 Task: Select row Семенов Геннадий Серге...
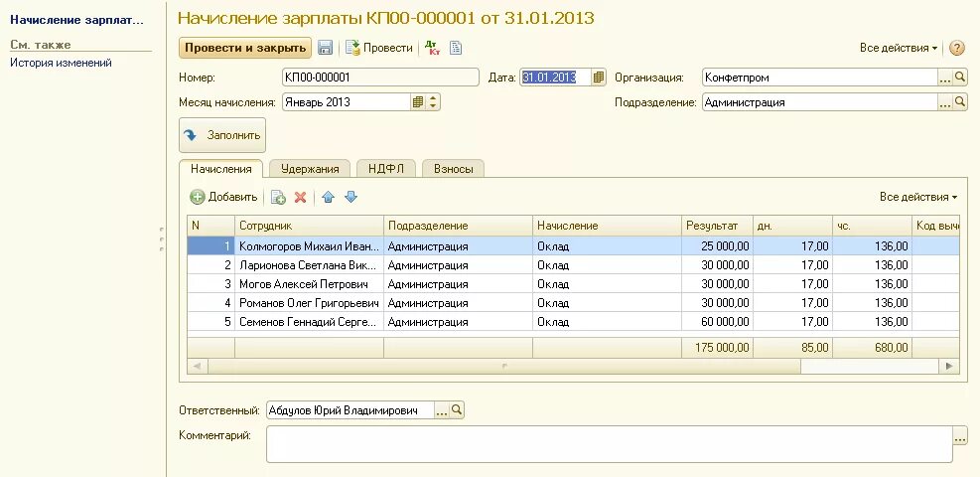click(573, 322)
